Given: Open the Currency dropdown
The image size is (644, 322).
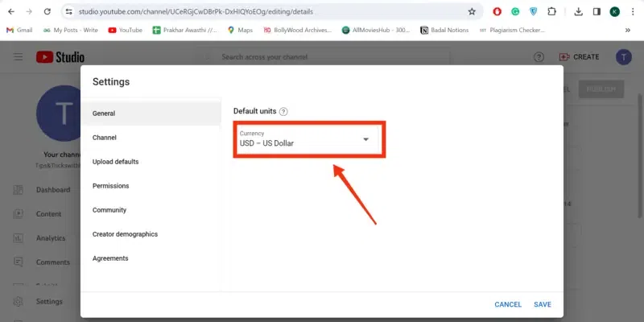Looking at the screenshot, I should pyautogui.click(x=309, y=139).
